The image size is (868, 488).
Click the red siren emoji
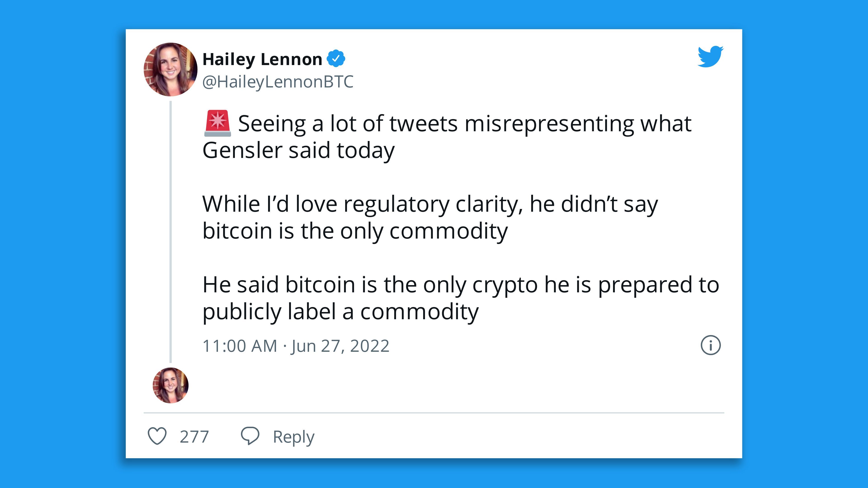[218, 123]
